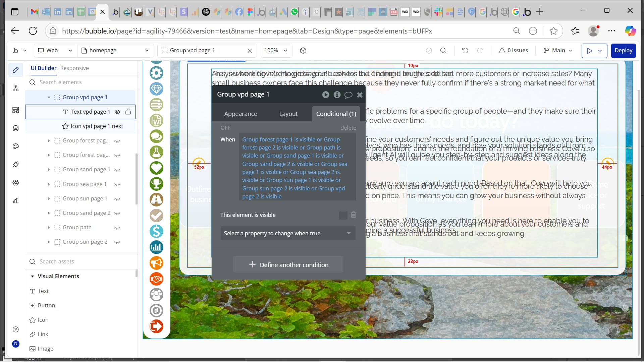Open the Web platform dropdown
Screen dimensions: 644x362
(x=55, y=51)
